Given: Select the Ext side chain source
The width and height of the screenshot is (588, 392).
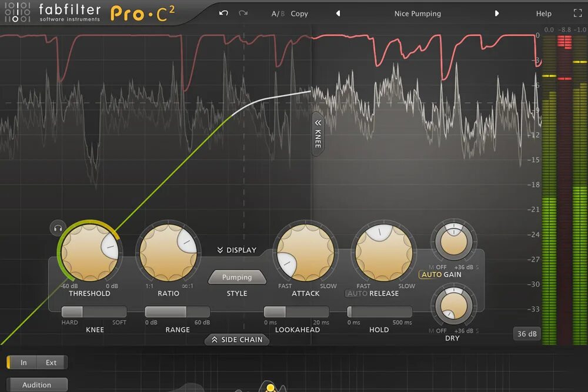Looking at the screenshot, I should (51, 363).
